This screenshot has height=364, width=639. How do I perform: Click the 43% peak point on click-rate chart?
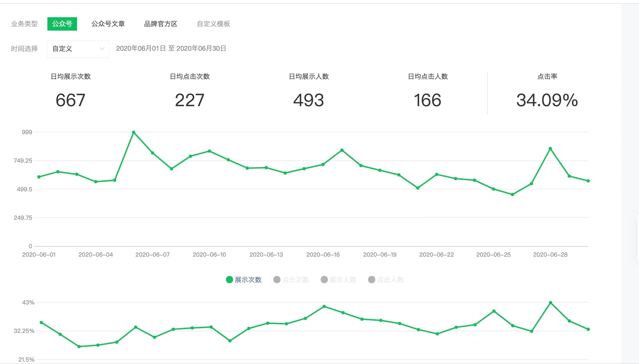click(550, 303)
